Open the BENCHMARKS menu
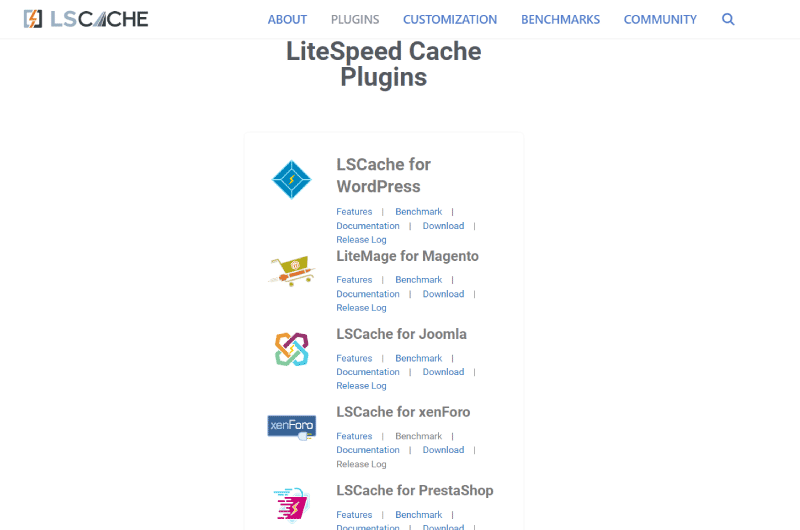This screenshot has width=800, height=530. coord(560,19)
